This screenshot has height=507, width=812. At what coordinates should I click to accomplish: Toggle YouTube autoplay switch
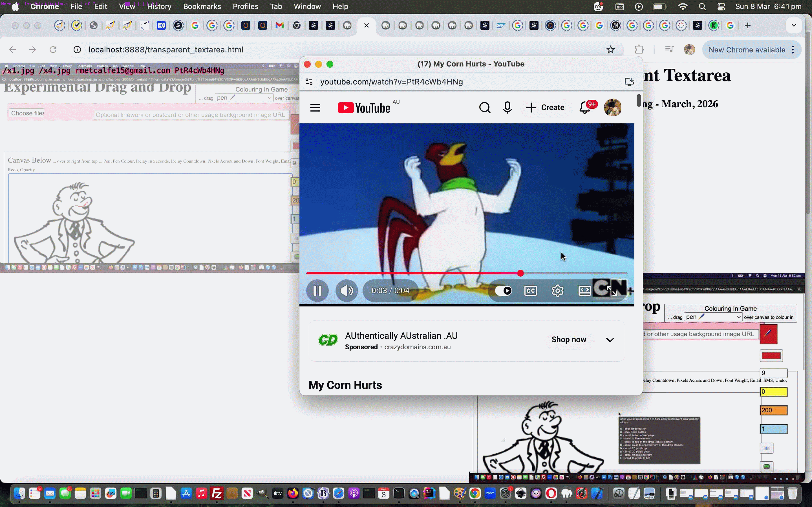click(503, 290)
